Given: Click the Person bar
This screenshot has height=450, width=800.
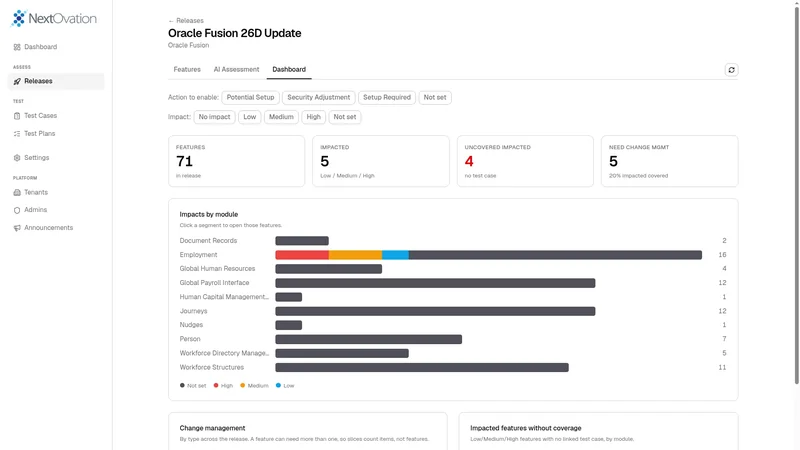Looking at the screenshot, I should click(x=368, y=339).
